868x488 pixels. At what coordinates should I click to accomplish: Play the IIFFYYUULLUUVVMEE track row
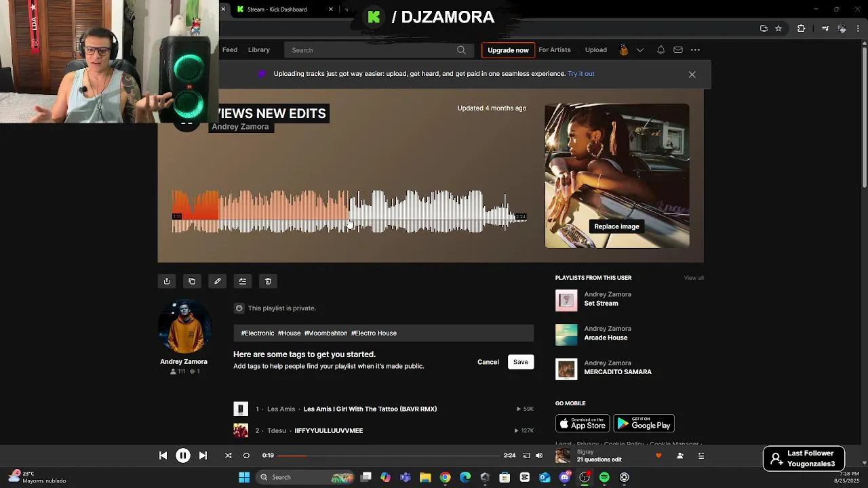click(384, 430)
